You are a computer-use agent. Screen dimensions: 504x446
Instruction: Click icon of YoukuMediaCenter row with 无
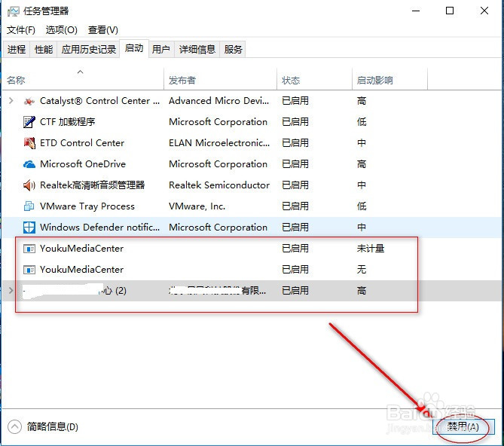(29, 270)
